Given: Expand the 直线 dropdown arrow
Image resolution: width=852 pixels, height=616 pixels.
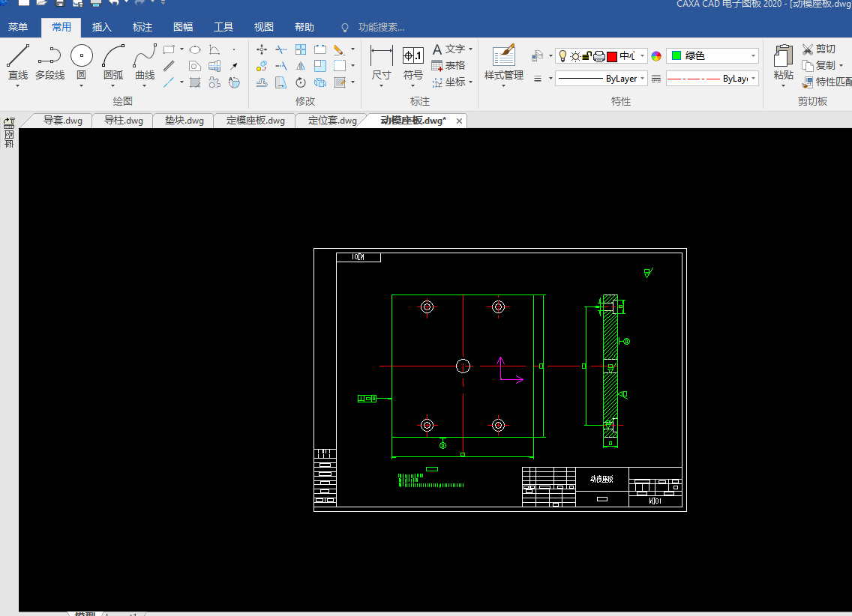Looking at the screenshot, I should (18, 85).
